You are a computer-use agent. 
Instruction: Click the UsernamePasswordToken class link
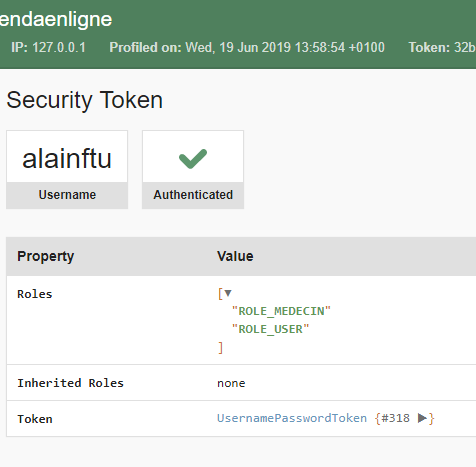click(292, 418)
